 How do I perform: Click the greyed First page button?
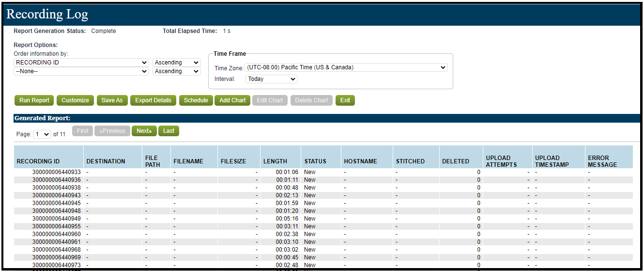click(83, 131)
